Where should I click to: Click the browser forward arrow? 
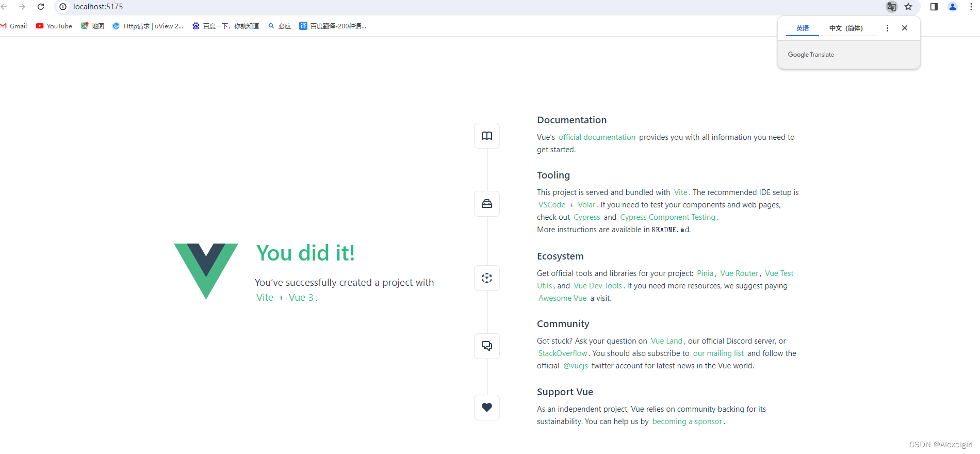[22, 7]
